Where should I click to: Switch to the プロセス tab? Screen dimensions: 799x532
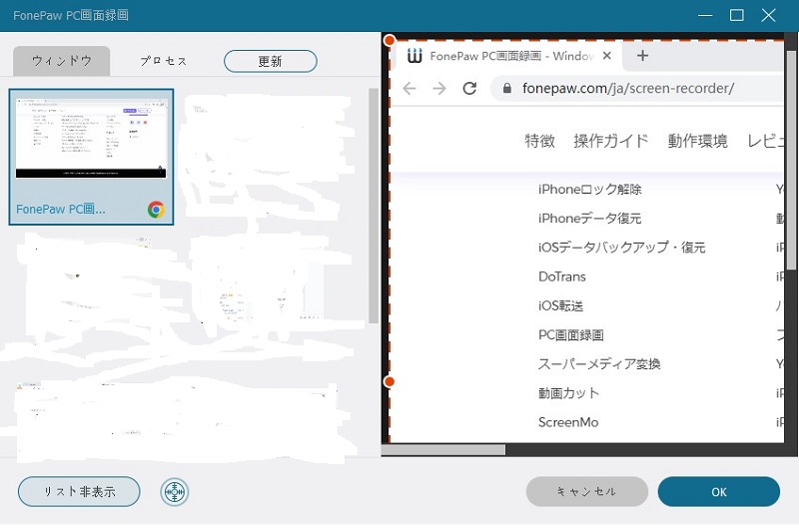[164, 61]
